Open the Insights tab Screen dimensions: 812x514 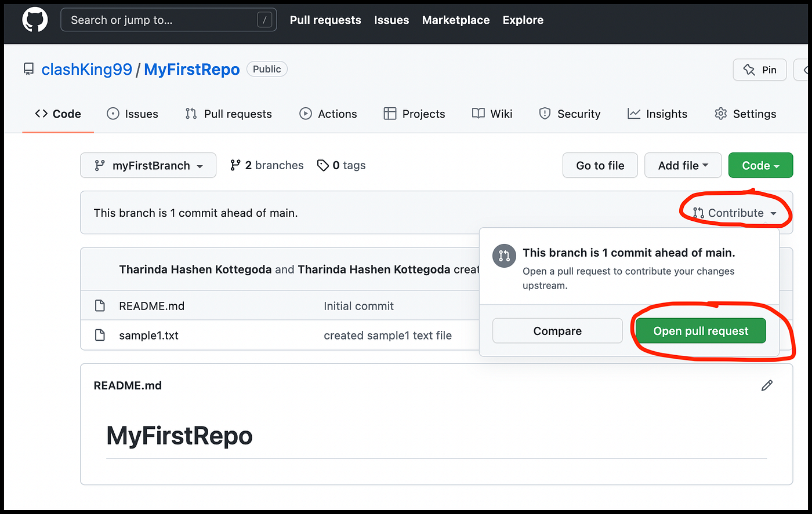(x=658, y=114)
